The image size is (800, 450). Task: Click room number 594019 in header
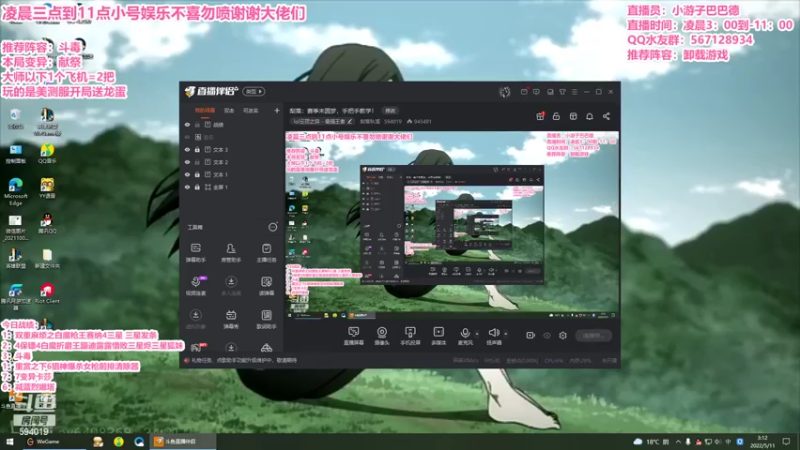click(x=393, y=121)
